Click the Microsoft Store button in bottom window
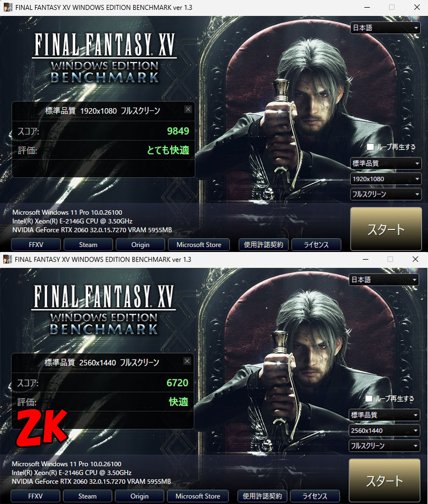The height and width of the screenshot is (504, 428). (198, 496)
